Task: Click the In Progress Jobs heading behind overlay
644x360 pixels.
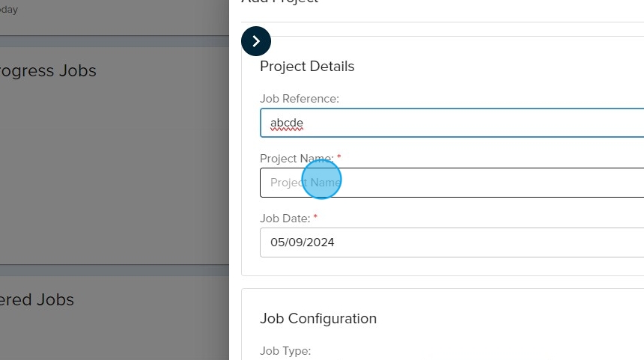Action: tap(48, 71)
